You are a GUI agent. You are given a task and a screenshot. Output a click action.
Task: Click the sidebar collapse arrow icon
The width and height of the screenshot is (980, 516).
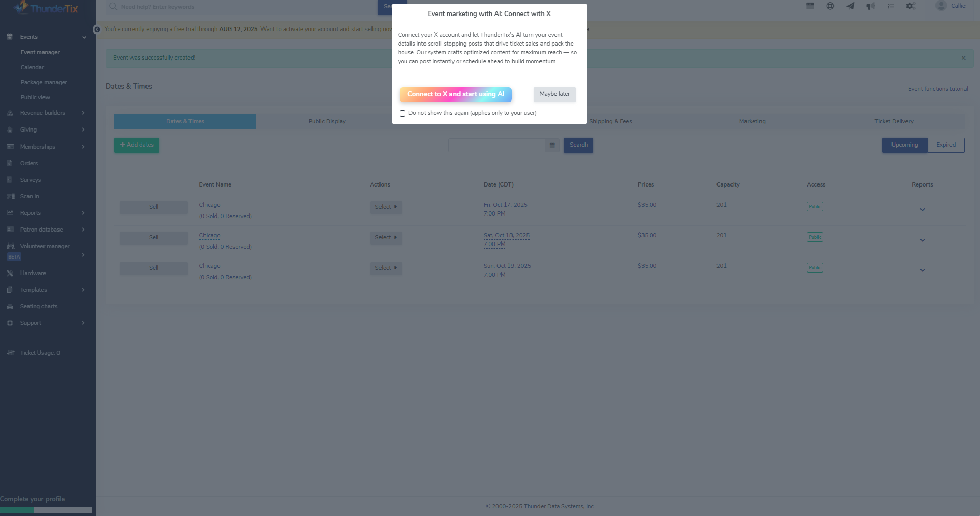point(97,30)
